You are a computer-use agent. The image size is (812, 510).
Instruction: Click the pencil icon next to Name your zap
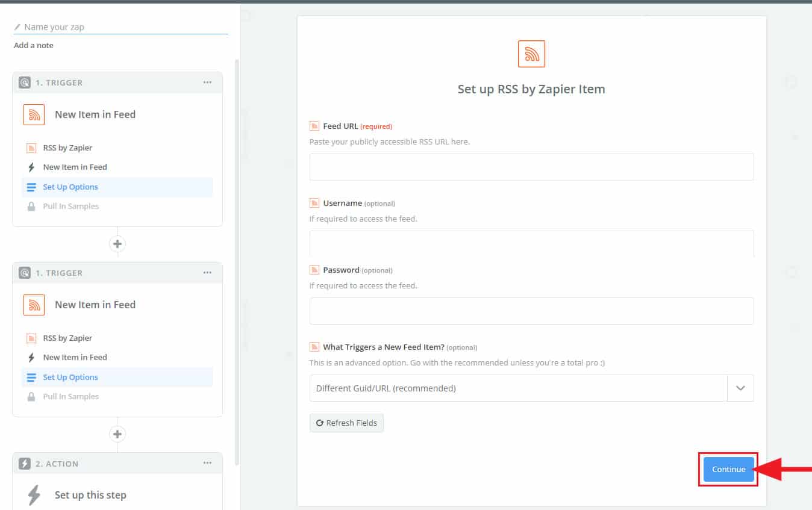17,27
